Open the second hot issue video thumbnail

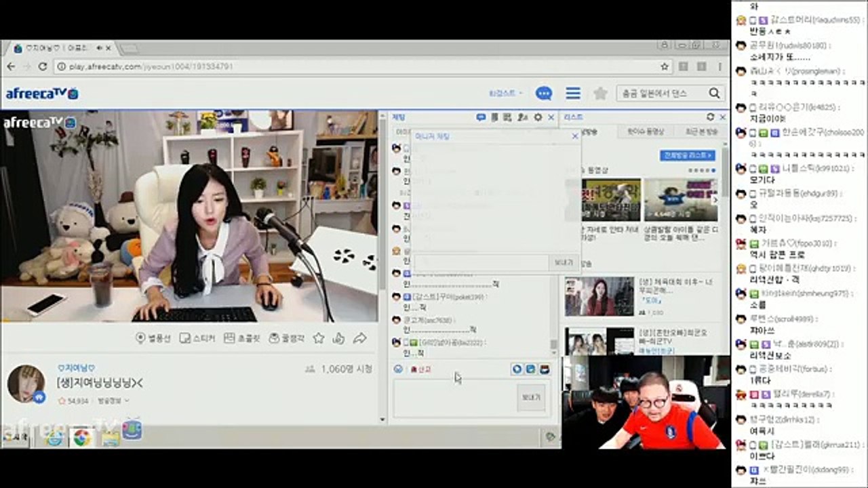pos(682,200)
